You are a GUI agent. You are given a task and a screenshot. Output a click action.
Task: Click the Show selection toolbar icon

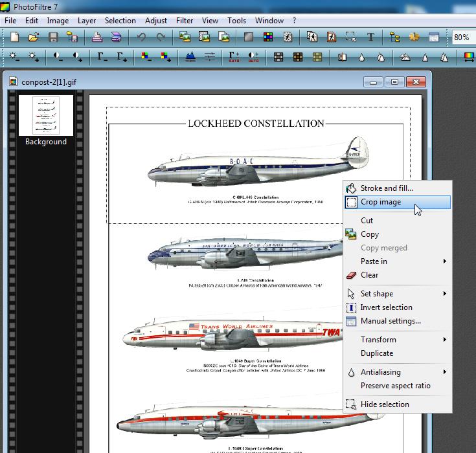pyautogui.click(x=351, y=38)
